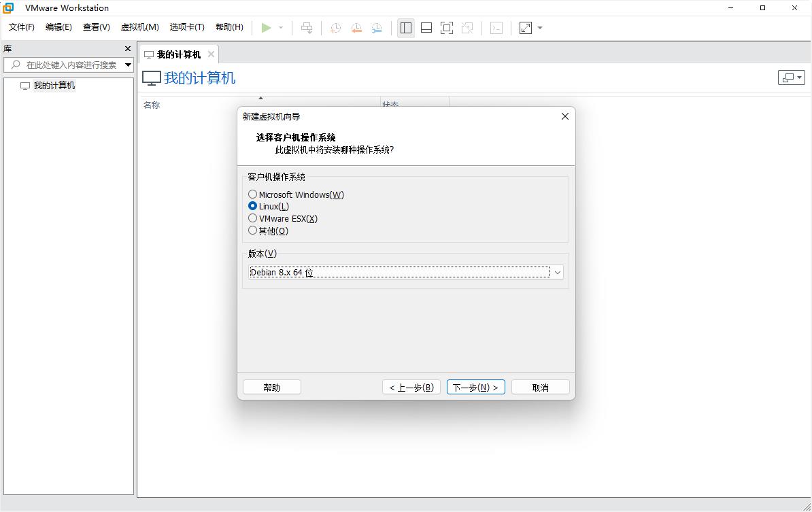Toggle the library sidebar view icon

(406, 28)
